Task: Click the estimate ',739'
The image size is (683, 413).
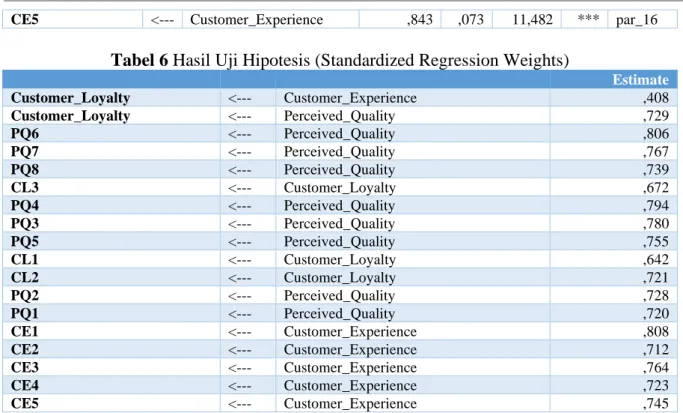Action: pos(656,169)
